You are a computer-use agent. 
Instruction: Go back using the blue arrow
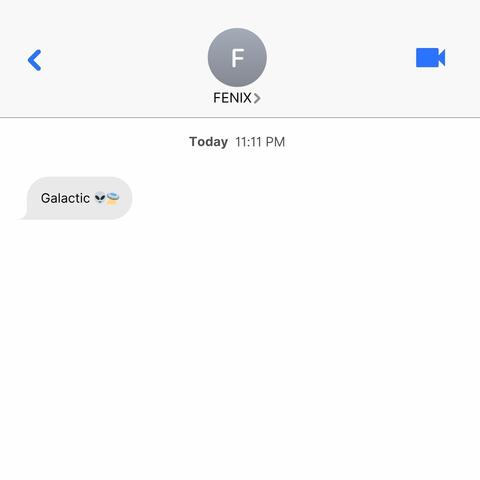35,60
